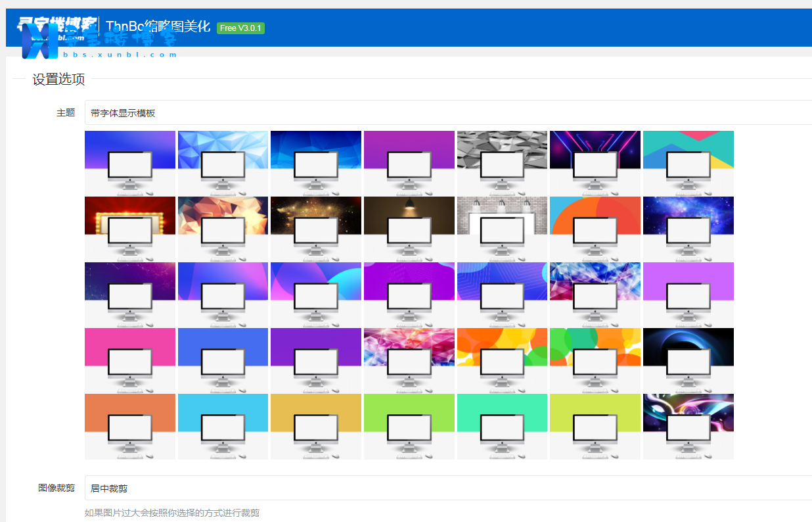
Task: Select the solid mint green background template
Action: 502,426
